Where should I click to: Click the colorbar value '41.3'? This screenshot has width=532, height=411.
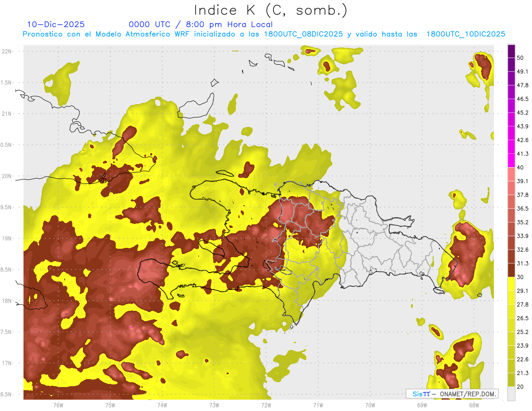tap(522, 154)
